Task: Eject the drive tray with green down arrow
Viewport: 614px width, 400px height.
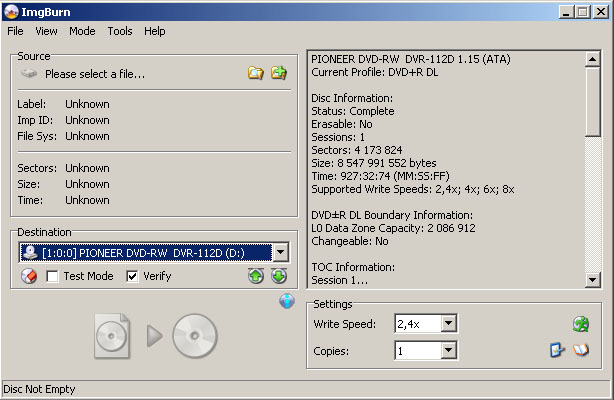Action: 279,276
